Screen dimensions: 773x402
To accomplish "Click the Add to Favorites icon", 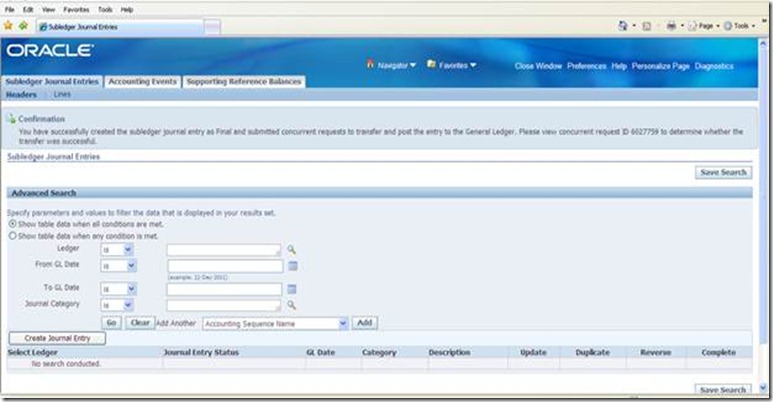I will 23,25.
